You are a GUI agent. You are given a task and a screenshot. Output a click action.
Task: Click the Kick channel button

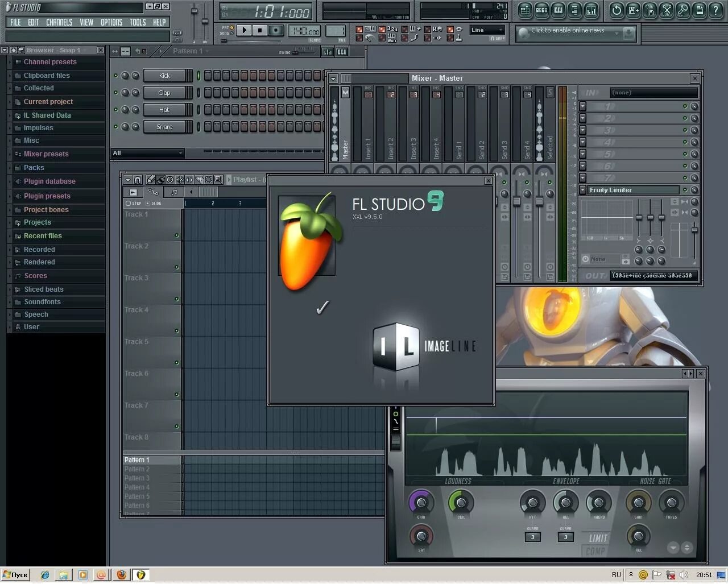point(168,76)
